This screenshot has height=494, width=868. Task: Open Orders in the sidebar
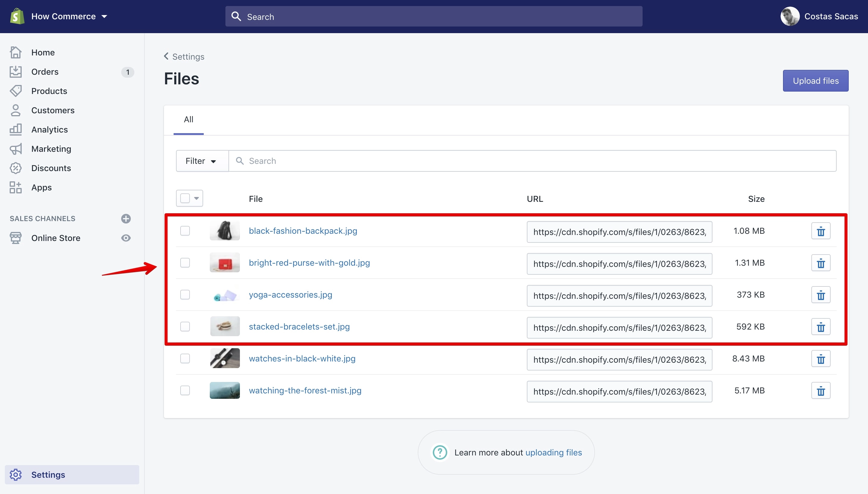[x=45, y=72]
